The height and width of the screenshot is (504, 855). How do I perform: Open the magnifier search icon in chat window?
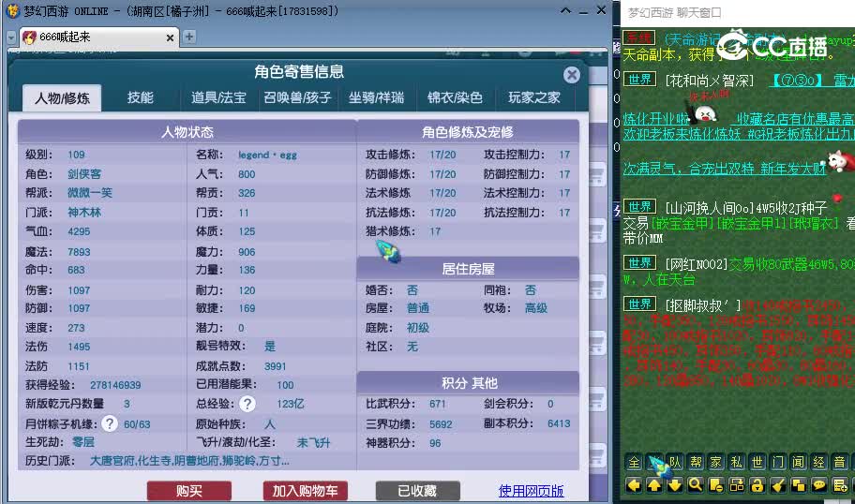(696, 485)
